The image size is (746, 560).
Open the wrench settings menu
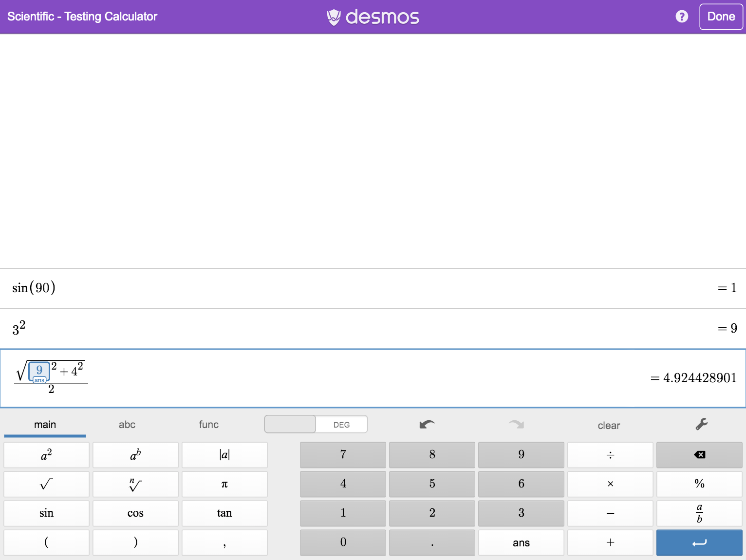[701, 425]
